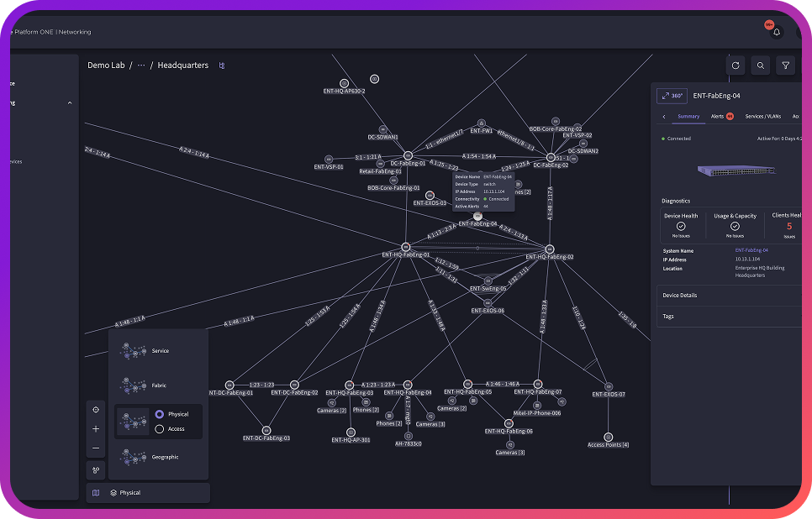Zoom in using the plus control

[95, 428]
